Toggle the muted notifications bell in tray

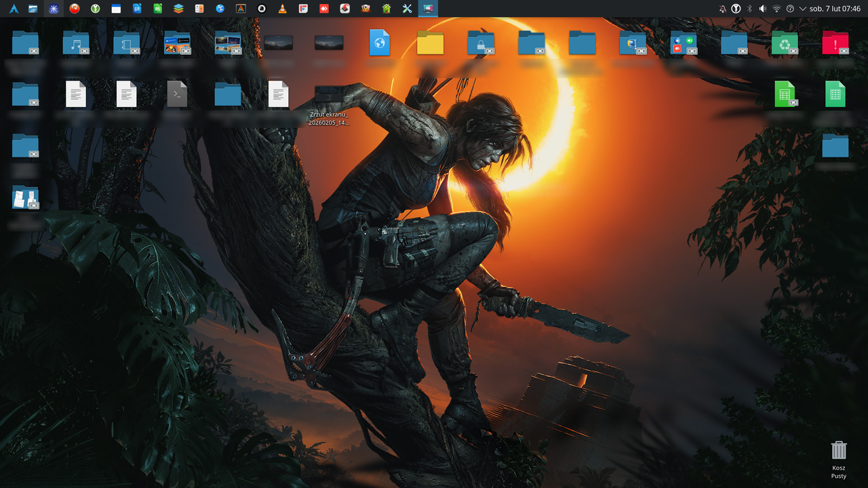click(x=722, y=9)
